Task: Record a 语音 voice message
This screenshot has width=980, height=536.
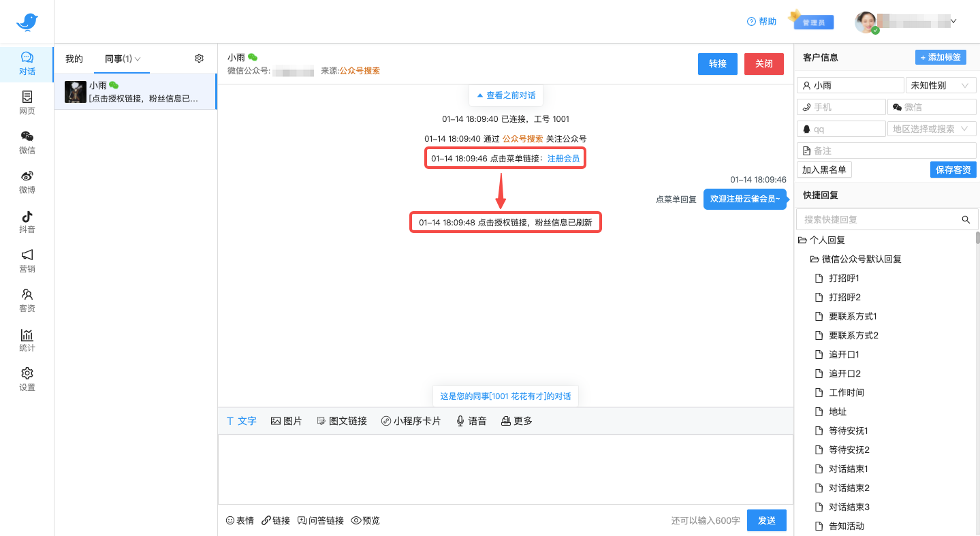Action: [x=471, y=421]
